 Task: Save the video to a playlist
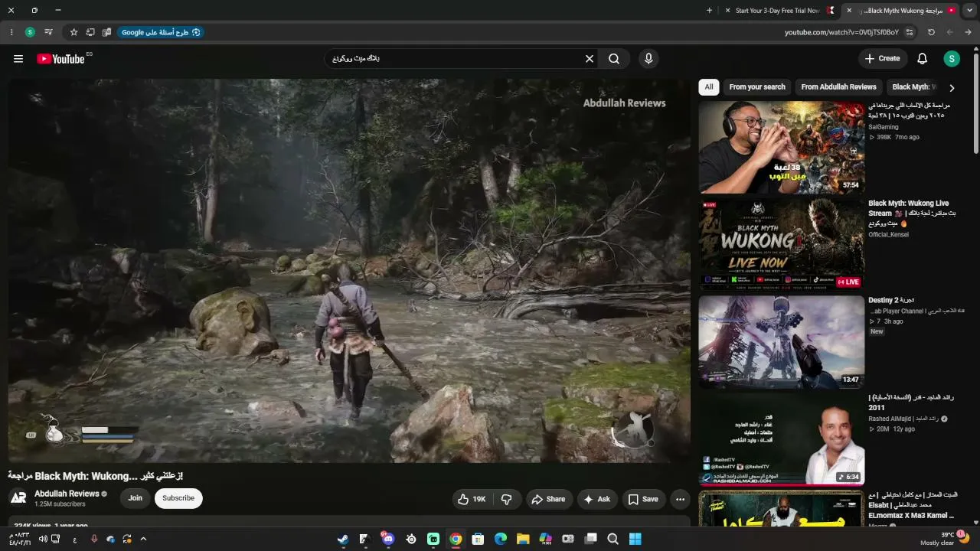click(x=643, y=499)
